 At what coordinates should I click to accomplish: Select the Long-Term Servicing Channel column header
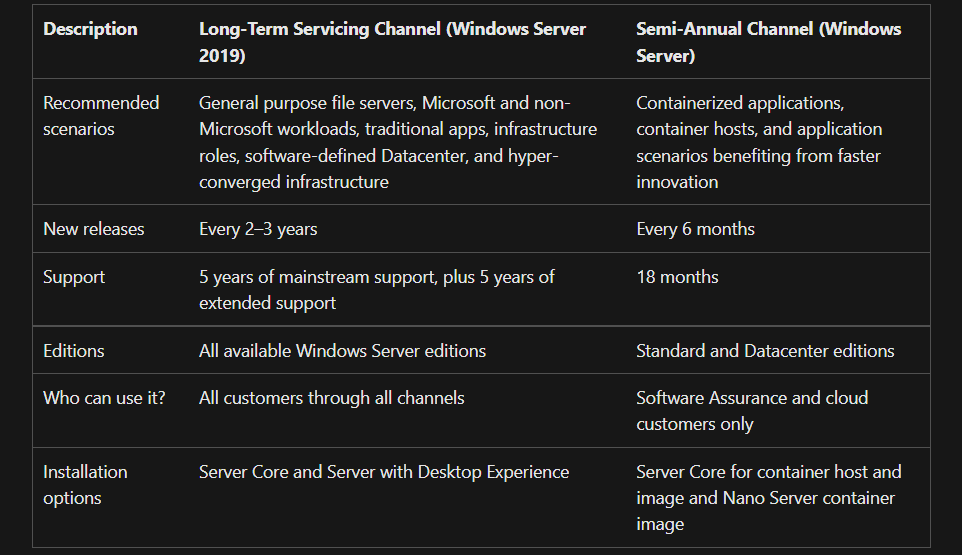[x=393, y=42]
